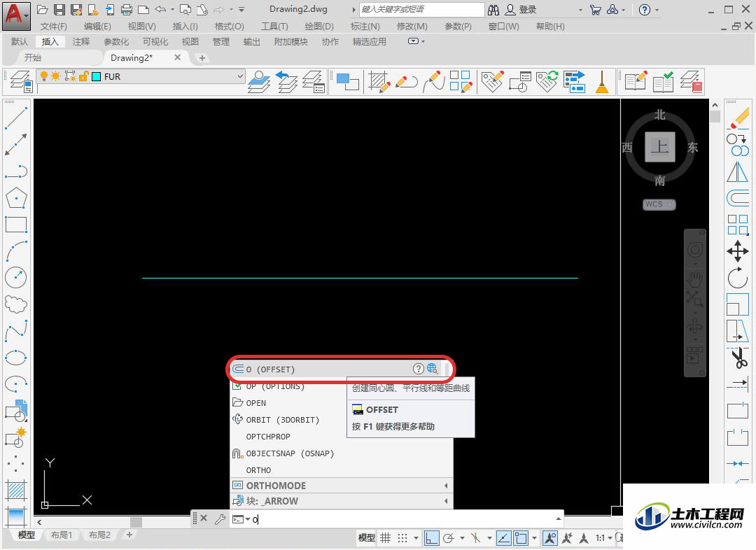756x550 pixels.
Task: Toggle FUR layer lock icon
Action: (x=84, y=76)
